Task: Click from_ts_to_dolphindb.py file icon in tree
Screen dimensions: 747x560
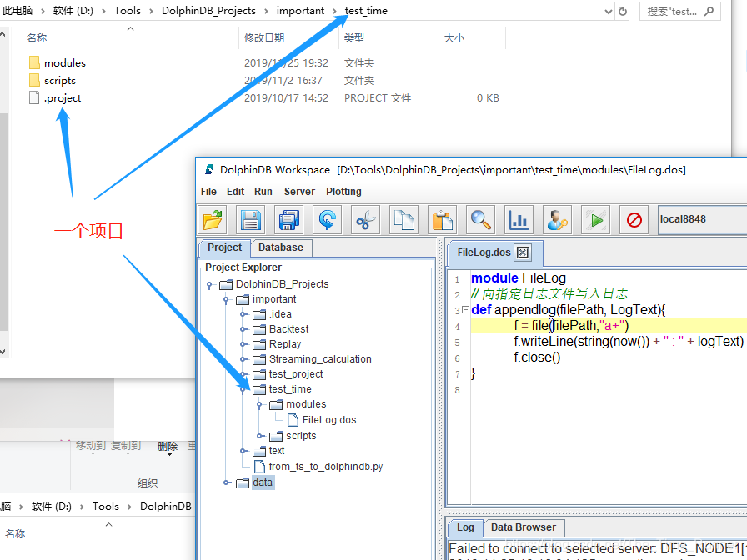Action: tap(259, 466)
